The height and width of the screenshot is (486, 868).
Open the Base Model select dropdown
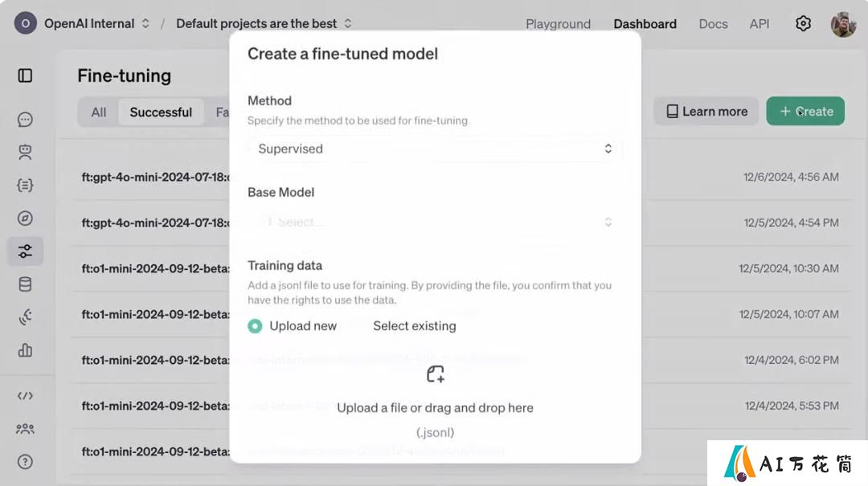click(x=435, y=222)
